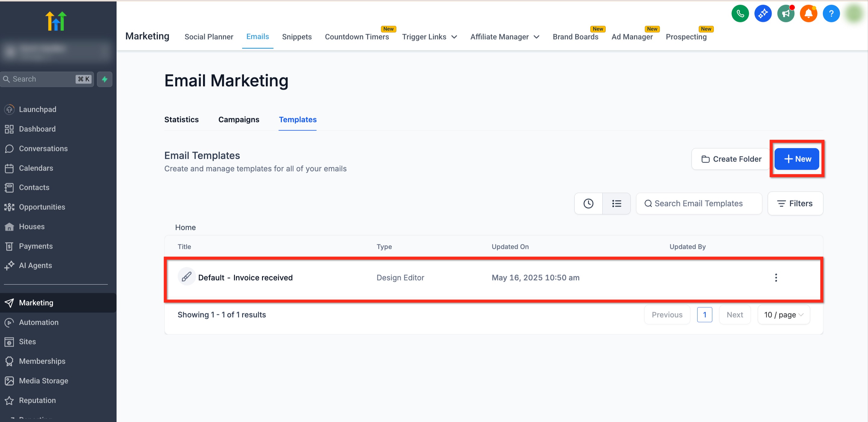Screen dimensions: 868x422
Task: Click the Create Folder button
Action: (731, 159)
